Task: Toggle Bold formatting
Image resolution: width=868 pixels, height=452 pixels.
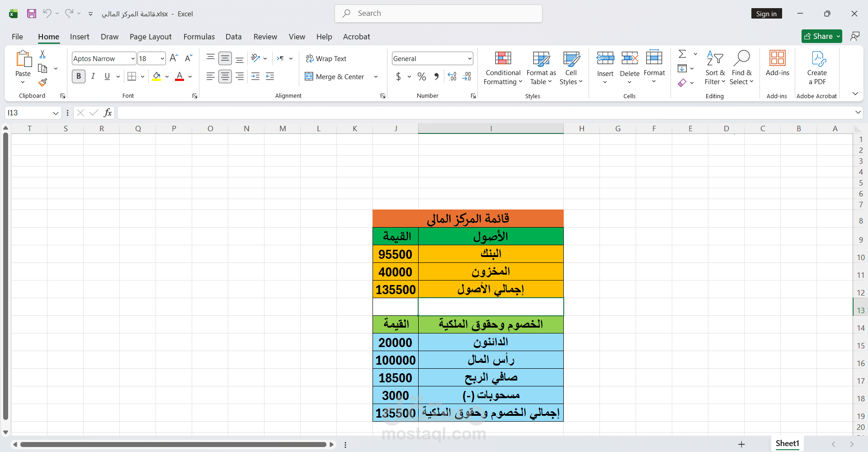Action: click(79, 76)
